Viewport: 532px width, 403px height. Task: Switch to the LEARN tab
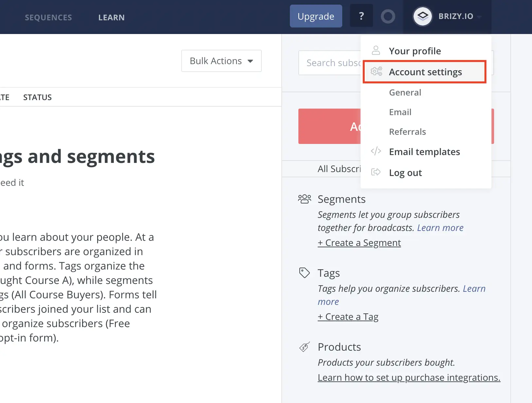click(x=111, y=17)
